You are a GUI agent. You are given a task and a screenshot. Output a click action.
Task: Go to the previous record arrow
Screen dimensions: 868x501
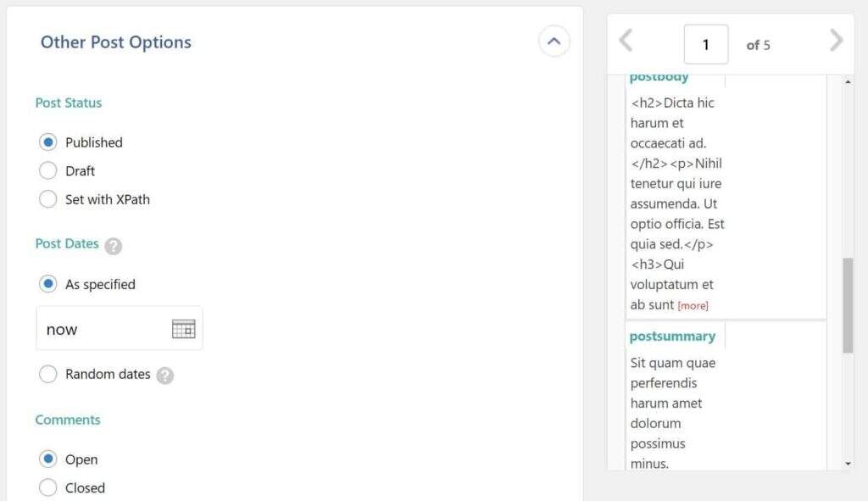(626, 41)
